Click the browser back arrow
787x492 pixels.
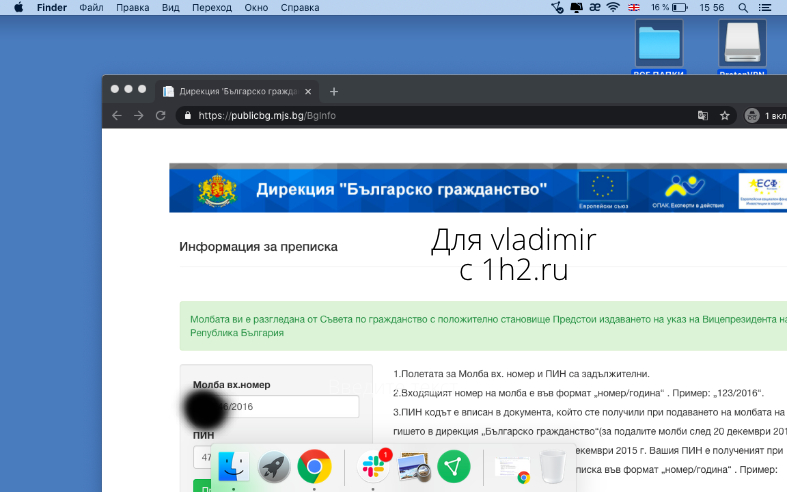tap(116, 116)
